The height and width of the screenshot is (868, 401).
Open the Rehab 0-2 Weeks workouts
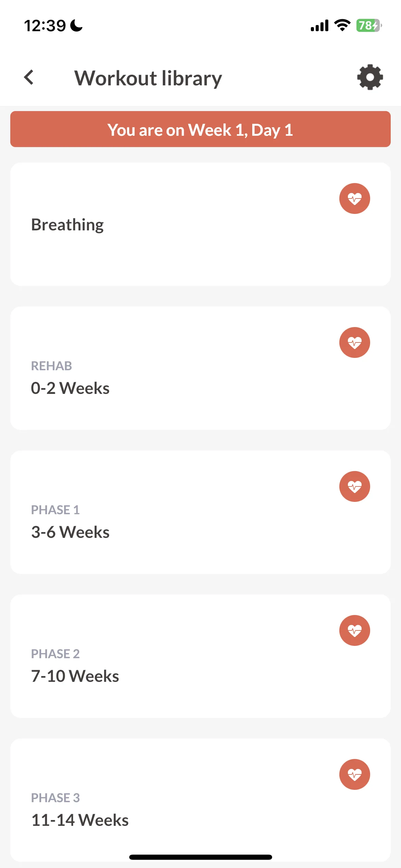[200, 368]
